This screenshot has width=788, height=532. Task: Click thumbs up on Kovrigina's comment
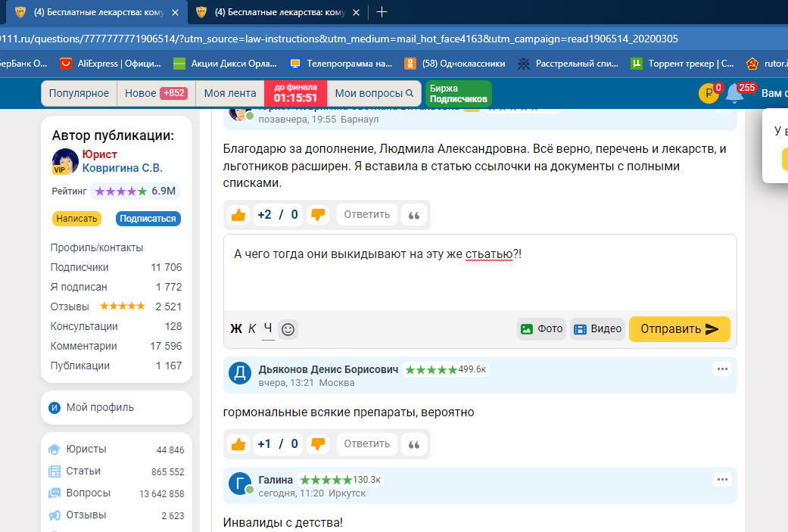pos(238,215)
